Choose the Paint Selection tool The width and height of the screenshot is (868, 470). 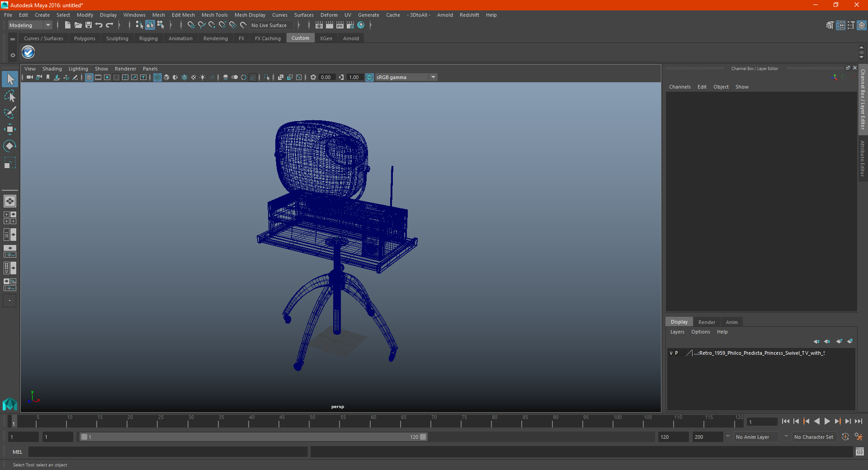pyautogui.click(x=10, y=113)
